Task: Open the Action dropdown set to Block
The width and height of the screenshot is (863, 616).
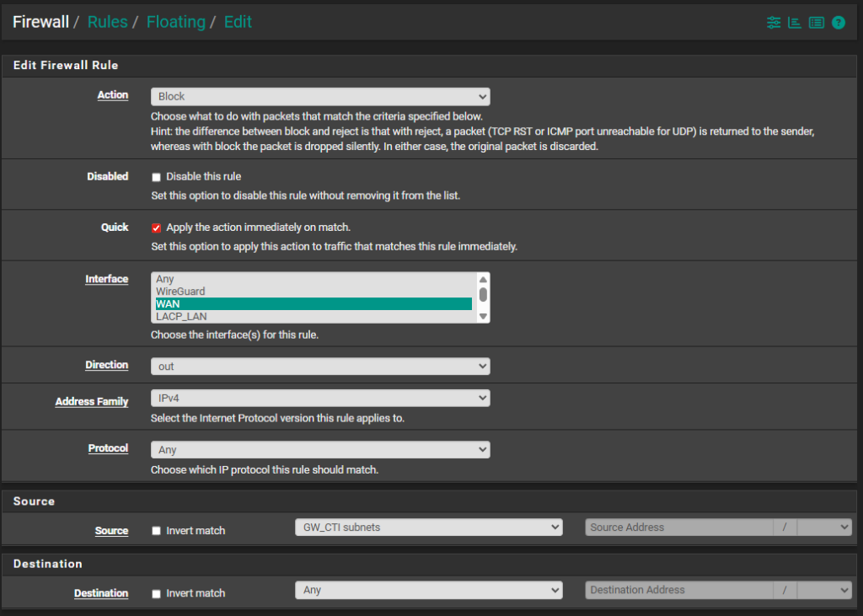Action: [320, 97]
